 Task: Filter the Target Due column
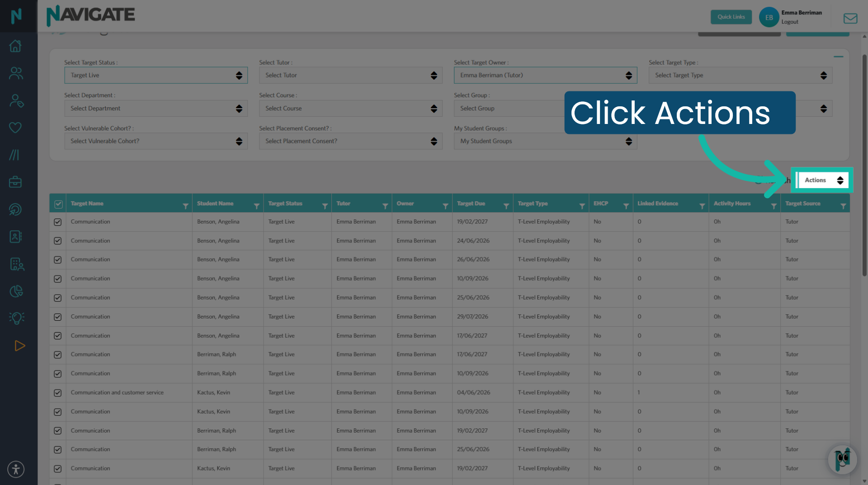click(x=506, y=206)
